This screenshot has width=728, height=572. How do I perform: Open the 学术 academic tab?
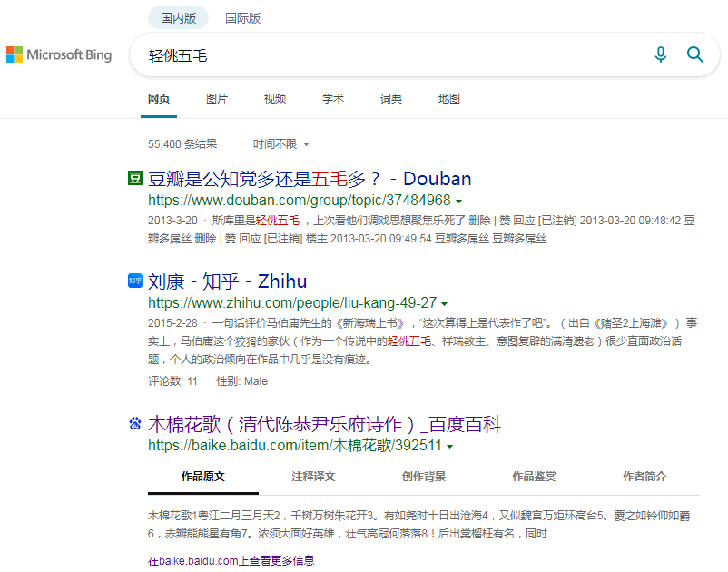click(x=333, y=99)
